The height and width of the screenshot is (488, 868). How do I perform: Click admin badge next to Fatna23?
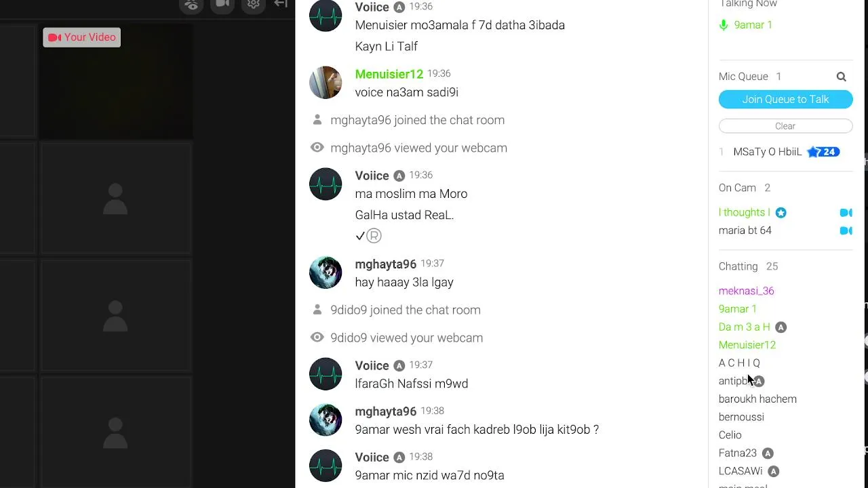767,453
